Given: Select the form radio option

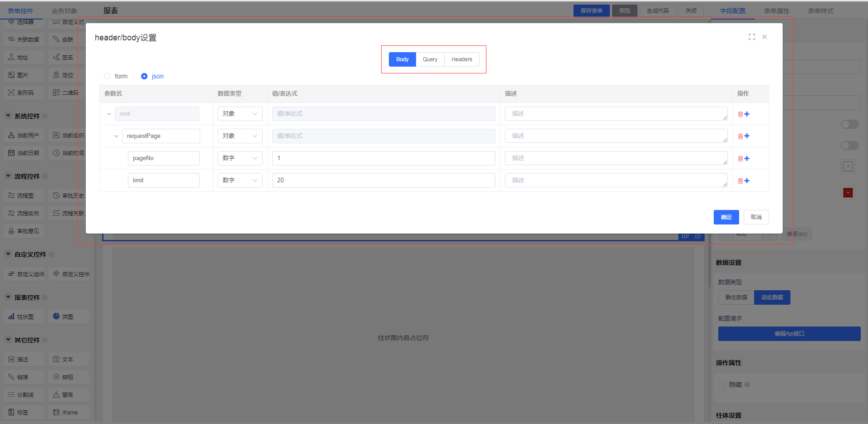Looking at the screenshot, I should point(107,76).
